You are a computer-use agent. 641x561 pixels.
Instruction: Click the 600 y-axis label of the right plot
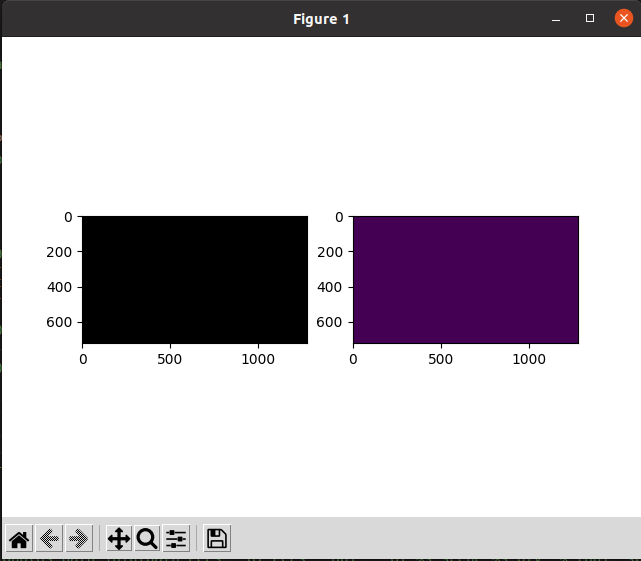point(330,322)
